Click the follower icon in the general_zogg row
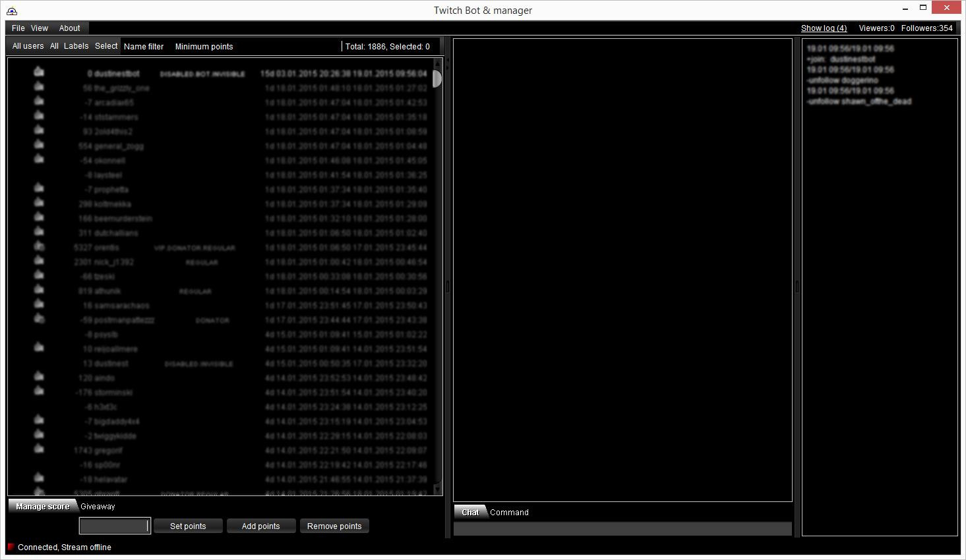This screenshot has width=966, height=560. click(39, 144)
